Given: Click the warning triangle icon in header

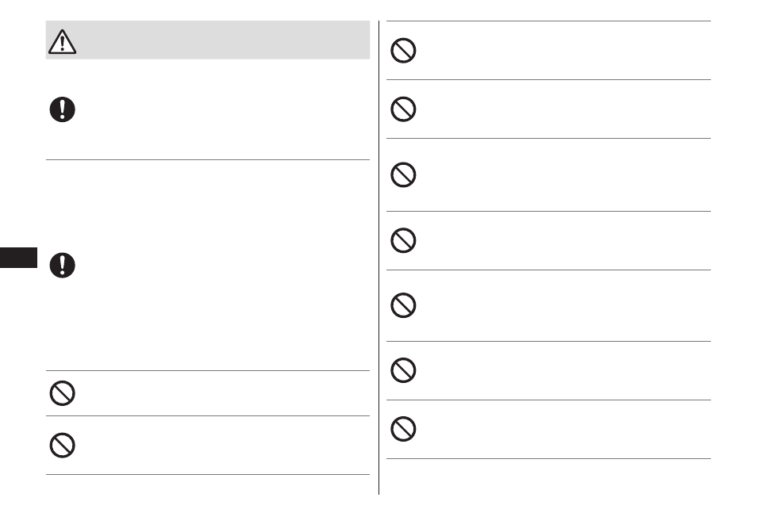Looking at the screenshot, I should (x=62, y=42).
